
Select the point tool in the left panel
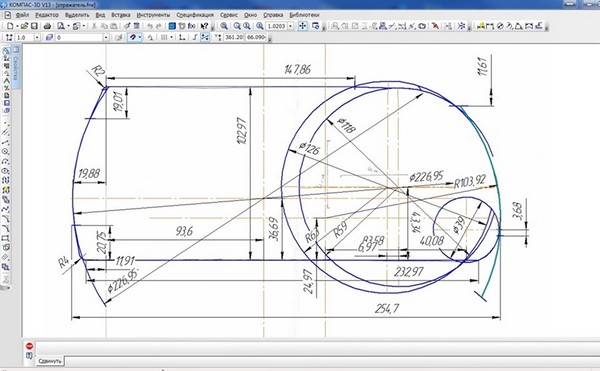6,123
